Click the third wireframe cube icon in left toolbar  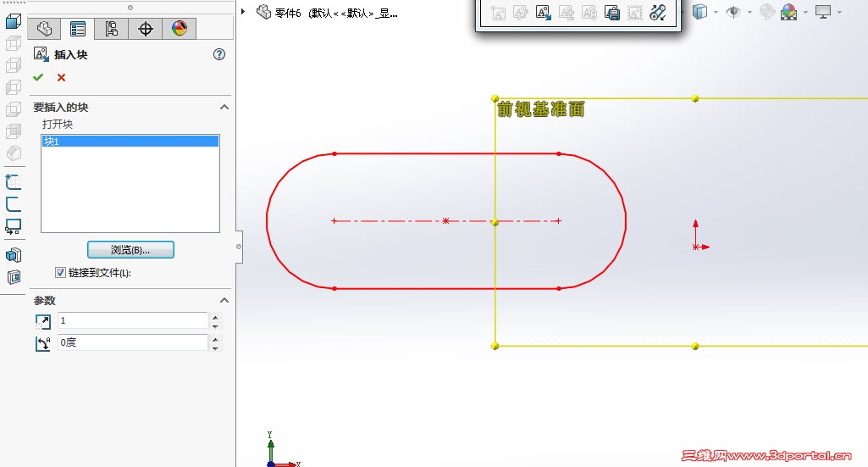14,65
